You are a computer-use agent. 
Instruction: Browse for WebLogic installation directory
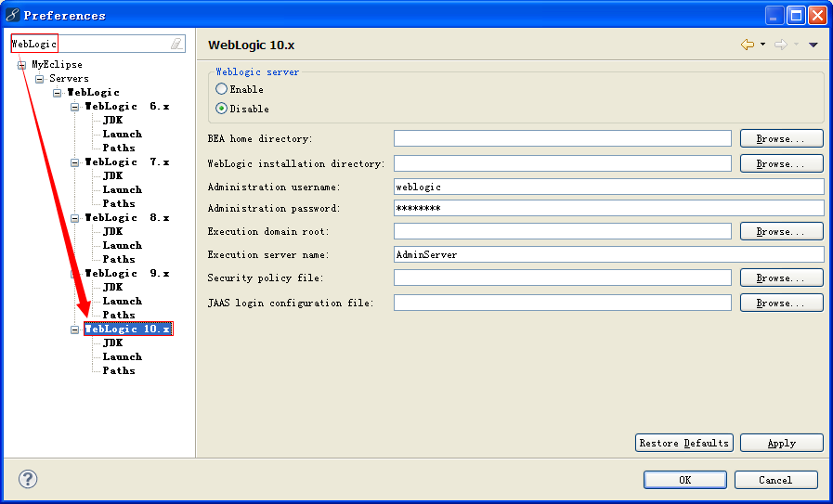click(x=782, y=163)
